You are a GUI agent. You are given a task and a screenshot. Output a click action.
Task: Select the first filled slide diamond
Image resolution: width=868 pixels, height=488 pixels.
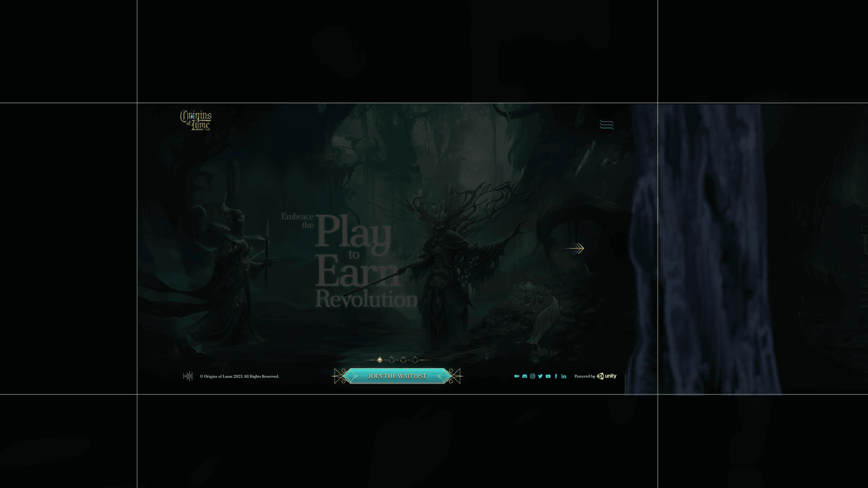click(380, 360)
